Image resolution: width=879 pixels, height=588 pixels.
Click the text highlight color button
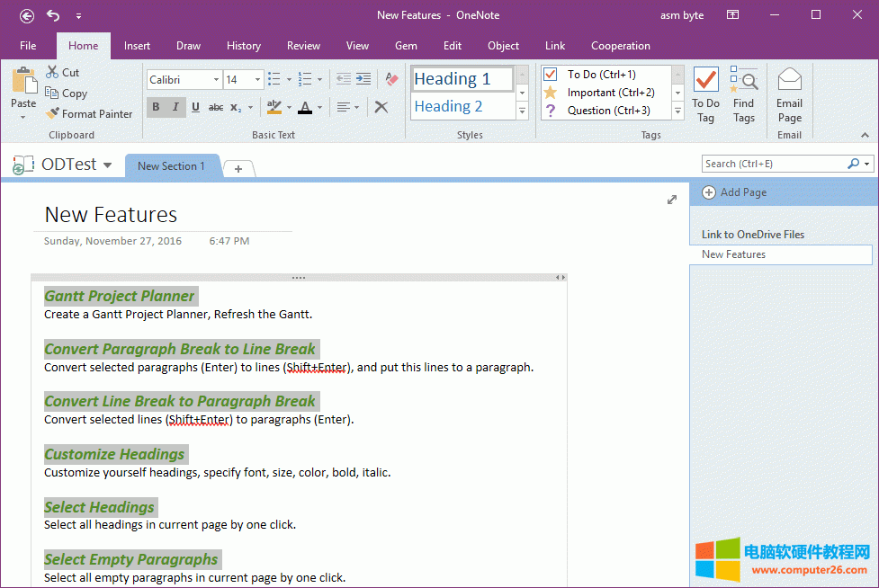click(274, 107)
